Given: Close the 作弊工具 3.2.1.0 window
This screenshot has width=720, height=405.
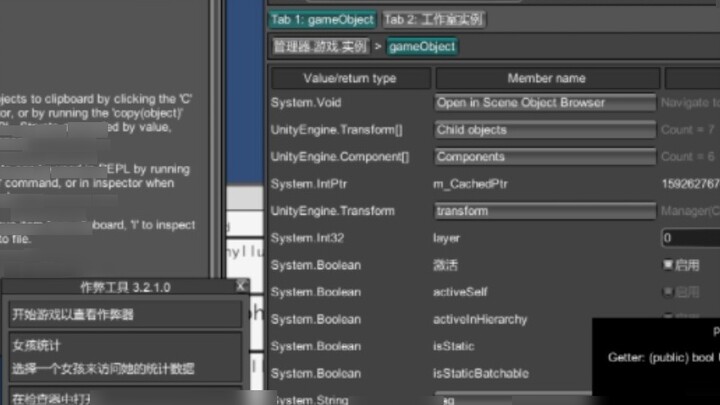Looking at the screenshot, I should click(240, 286).
